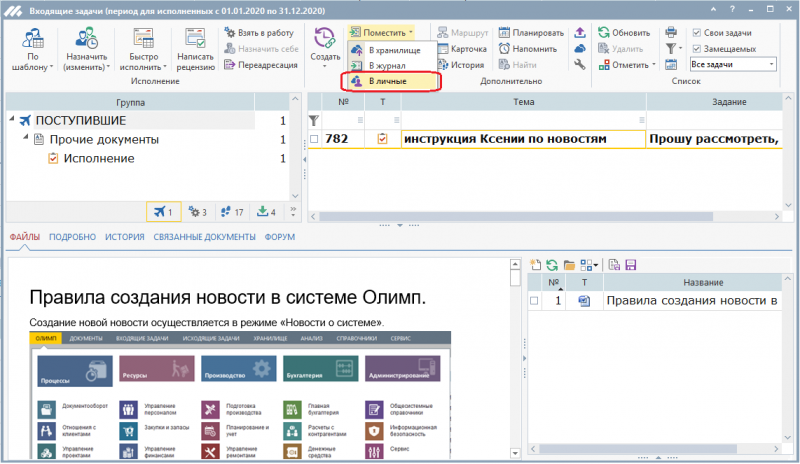Click the document type icon of file 1
The width and height of the screenshot is (800, 464).
point(584,301)
